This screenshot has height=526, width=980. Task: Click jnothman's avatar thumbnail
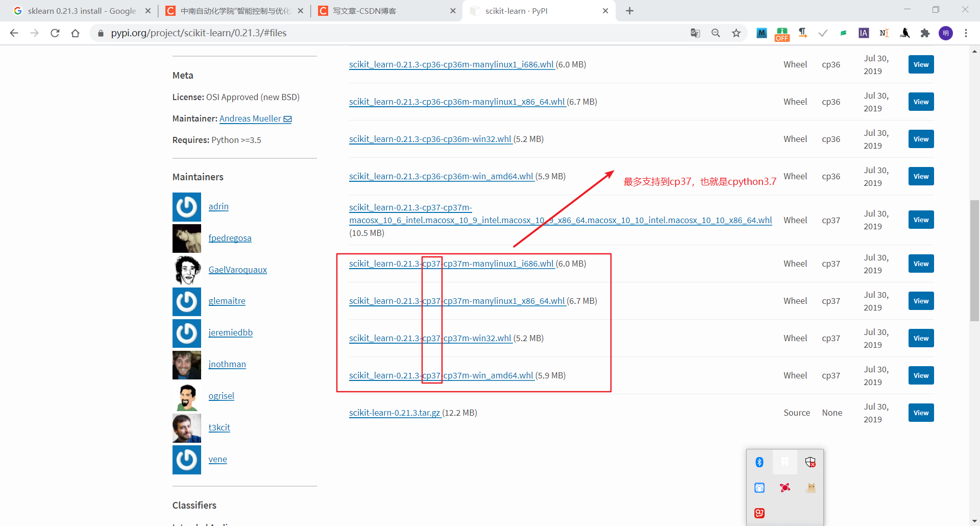[187, 365]
